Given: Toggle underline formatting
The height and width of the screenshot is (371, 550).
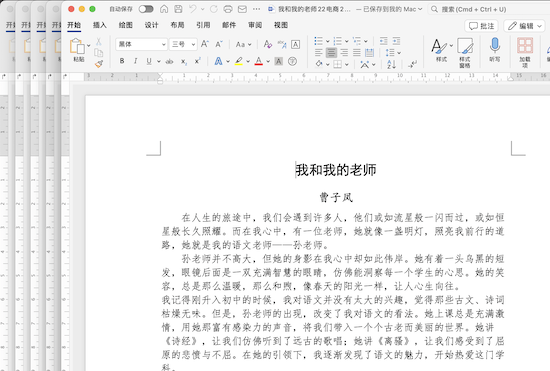Looking at the screenshot, I should point(149,61).
